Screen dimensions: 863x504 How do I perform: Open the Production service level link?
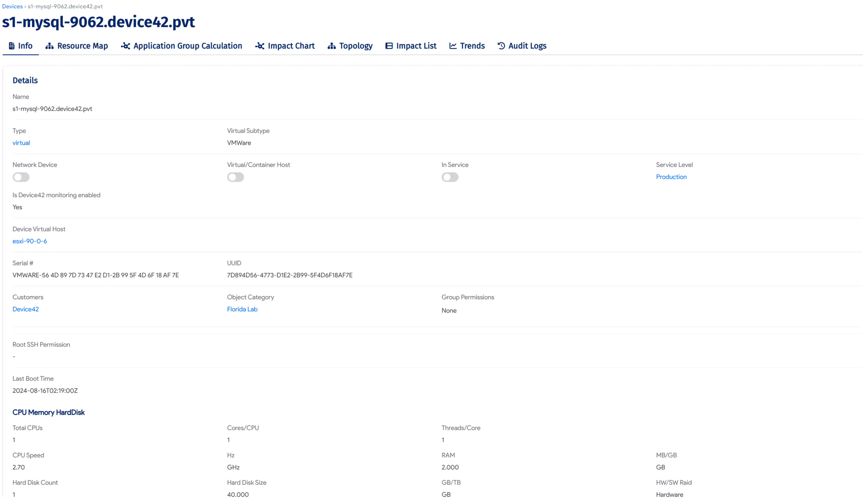point(671,177)
